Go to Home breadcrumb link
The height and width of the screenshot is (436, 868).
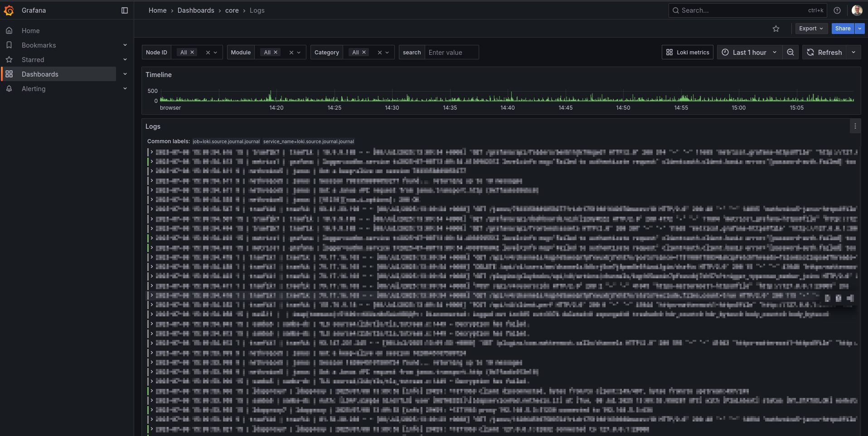click(158, 10)
